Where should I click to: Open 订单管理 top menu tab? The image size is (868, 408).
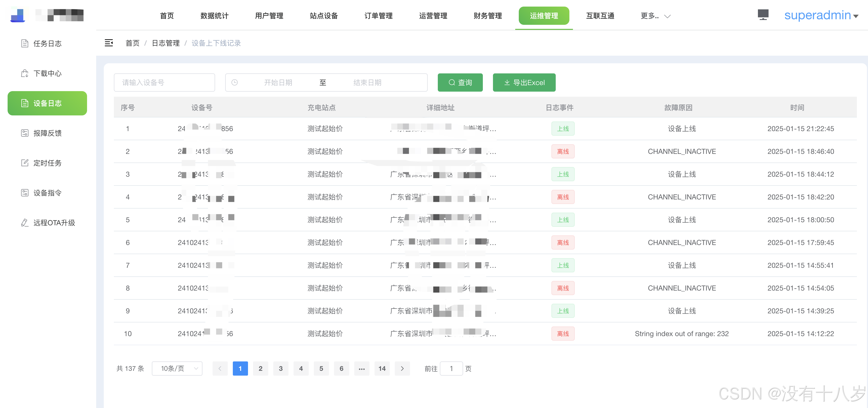pos(378,16)
